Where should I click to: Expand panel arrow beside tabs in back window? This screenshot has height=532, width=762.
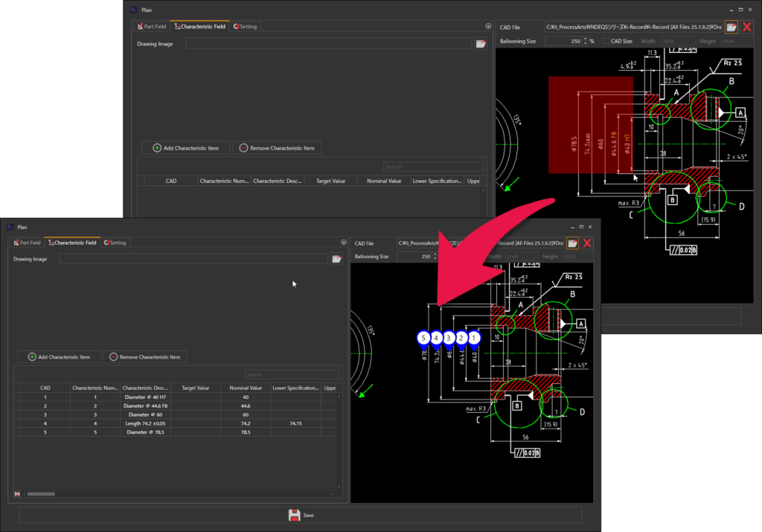[488, 26]
